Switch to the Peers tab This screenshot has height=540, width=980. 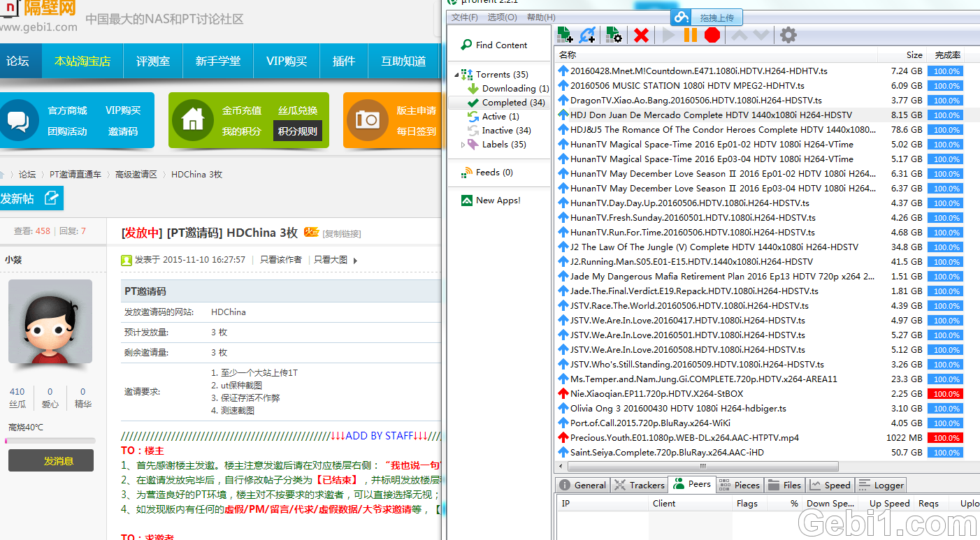[691, 484]
